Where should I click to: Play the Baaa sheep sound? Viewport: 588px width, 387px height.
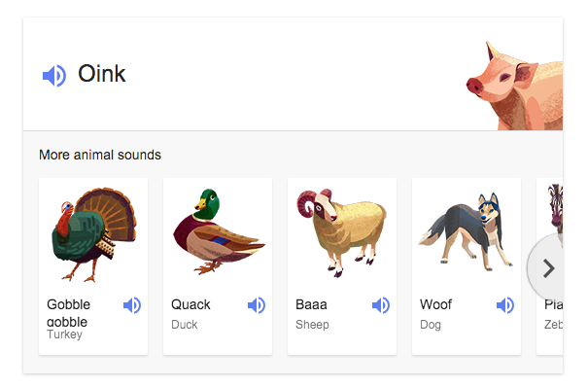point(381,305)
